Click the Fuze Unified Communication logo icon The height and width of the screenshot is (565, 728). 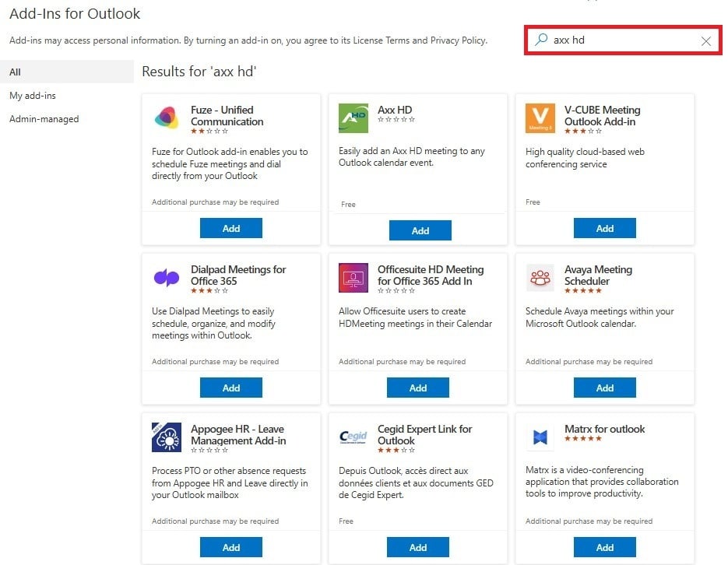click(x=167, y=118)
